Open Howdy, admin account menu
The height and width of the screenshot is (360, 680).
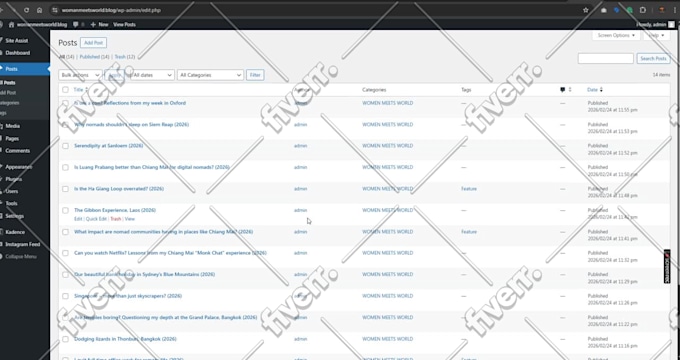coord(655,25)
